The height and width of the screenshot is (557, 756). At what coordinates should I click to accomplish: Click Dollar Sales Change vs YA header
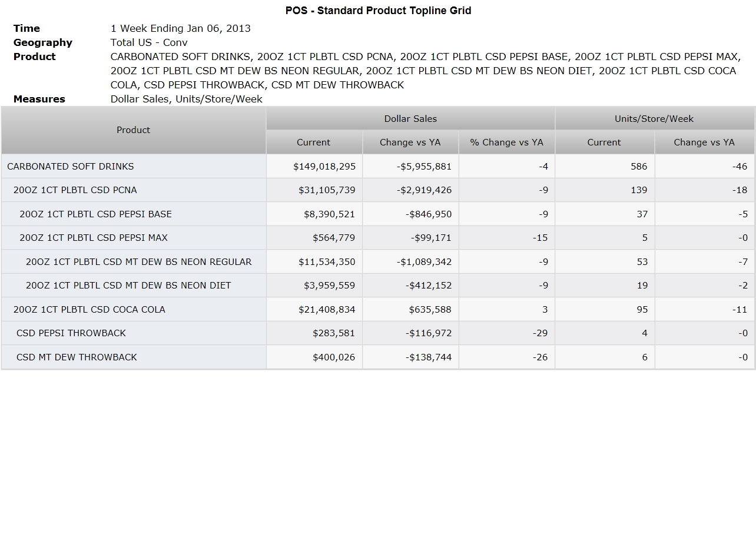point(410,142)
